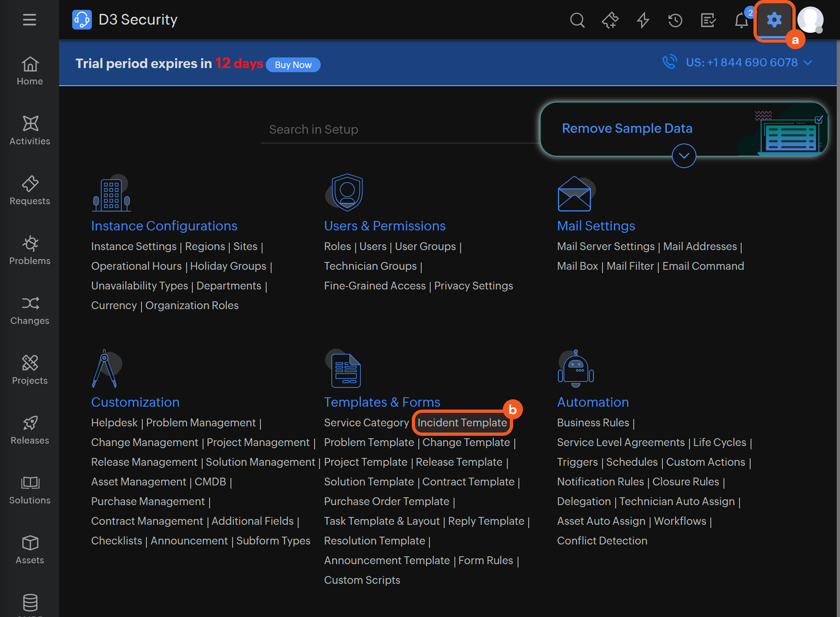Open the history clock icon

(x=675, y=20)
